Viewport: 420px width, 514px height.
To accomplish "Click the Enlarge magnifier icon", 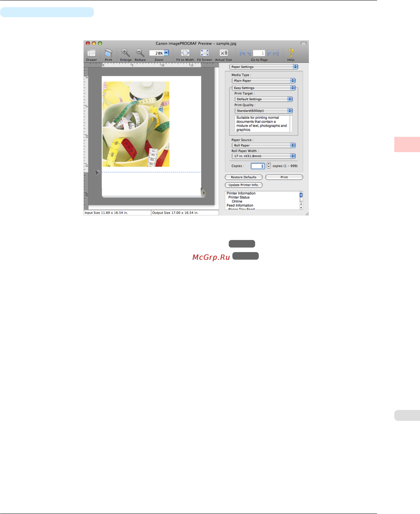I will click(x=126, y=53).
